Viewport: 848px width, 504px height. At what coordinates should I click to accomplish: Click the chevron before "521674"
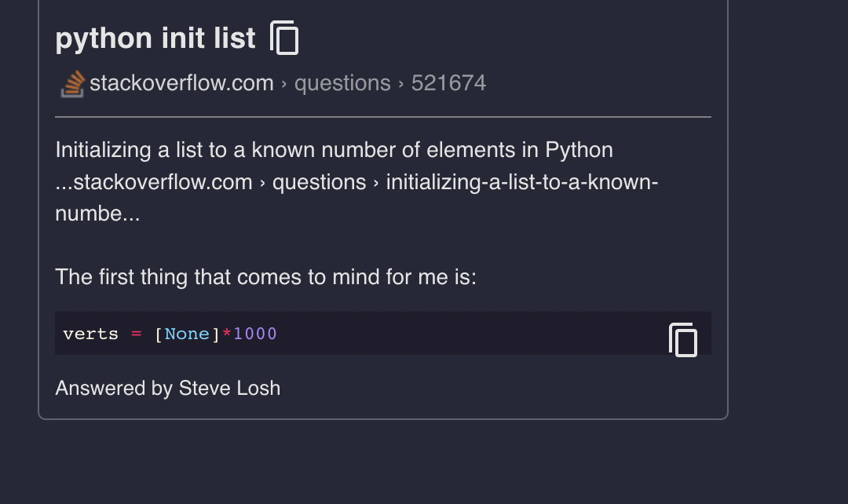401,84
